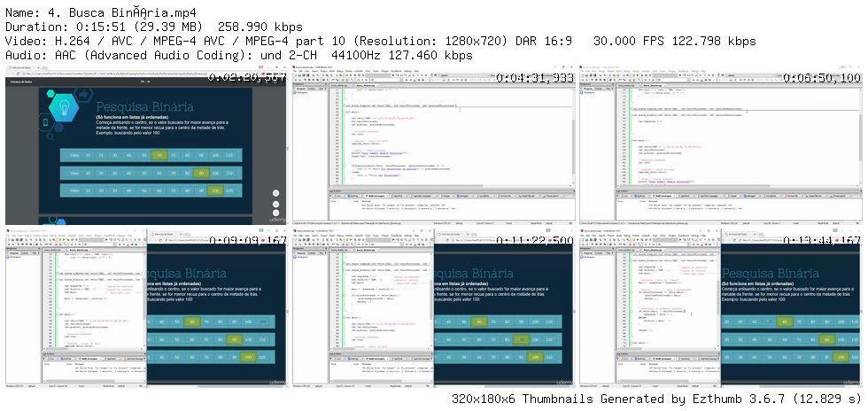
Task: Open the thumbnail stamped 0:09:09
Action: click(x=145, y=306)
